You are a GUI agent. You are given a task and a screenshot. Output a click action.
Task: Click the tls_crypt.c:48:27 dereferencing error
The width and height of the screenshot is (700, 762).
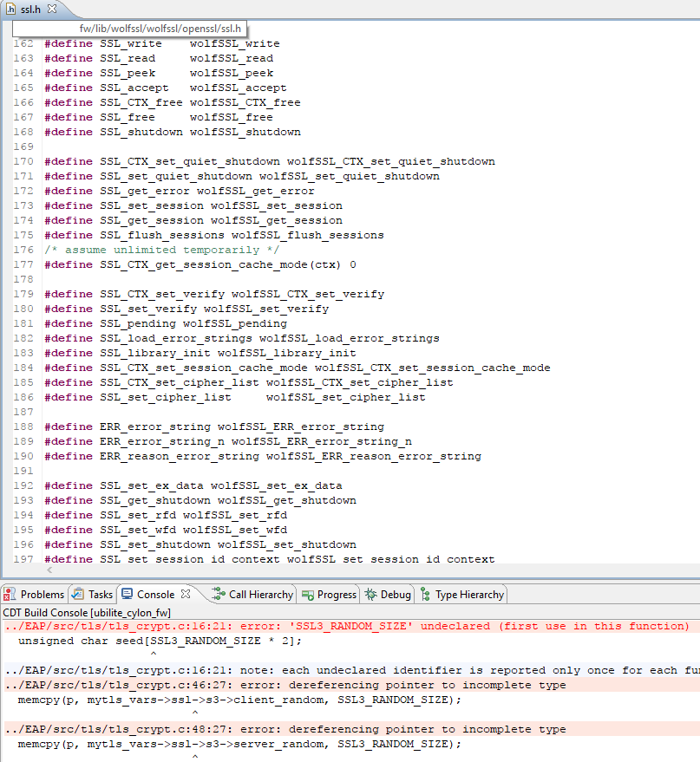click(x=285, y=729)
